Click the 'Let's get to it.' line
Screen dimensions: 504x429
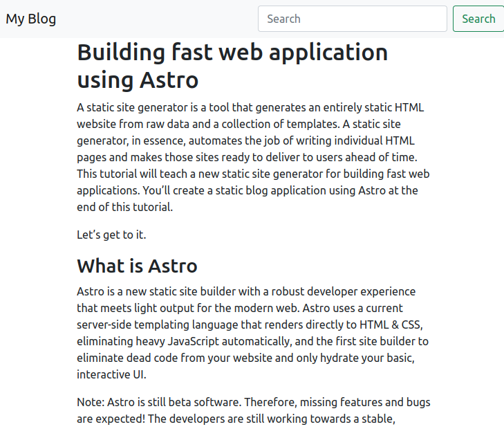click(x=111, y=235)
